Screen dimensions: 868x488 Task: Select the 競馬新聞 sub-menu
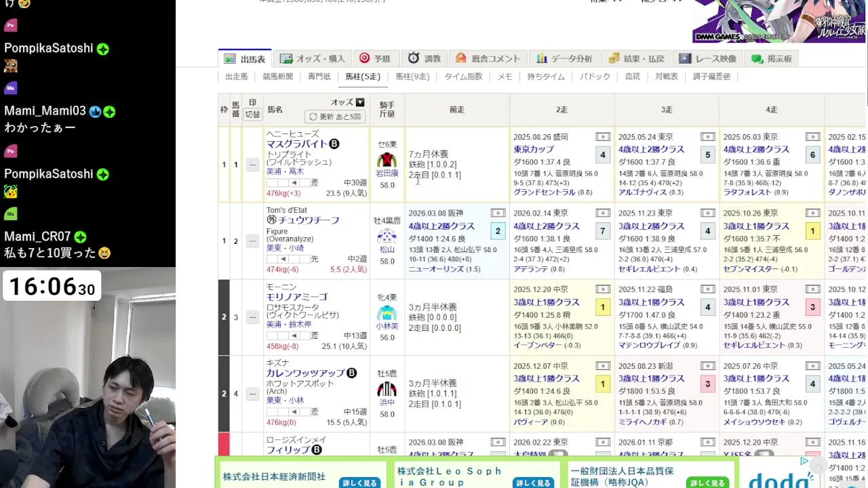[x=277, y=77]
